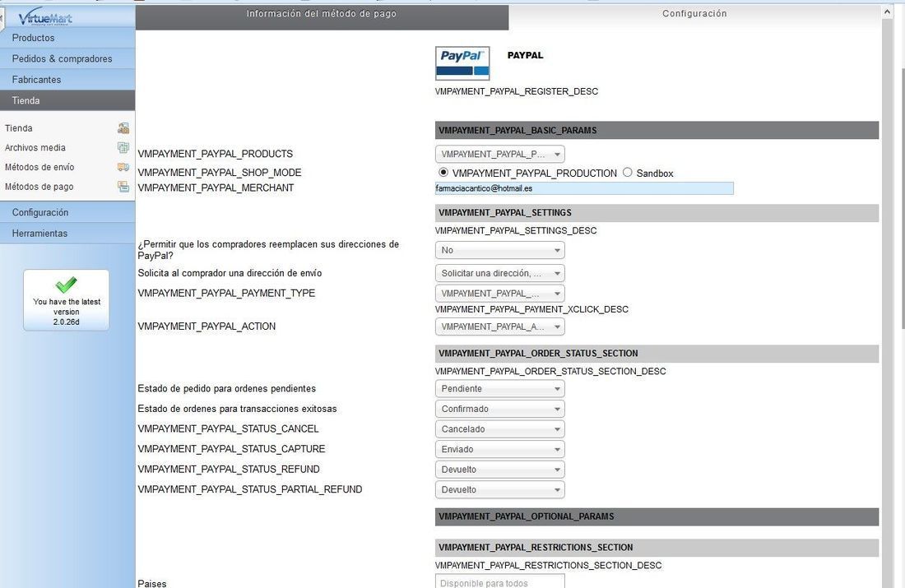Screen dimensions: 905x588
Task: Click the bold PAYPAL title text
Action: tap(525, 55)
